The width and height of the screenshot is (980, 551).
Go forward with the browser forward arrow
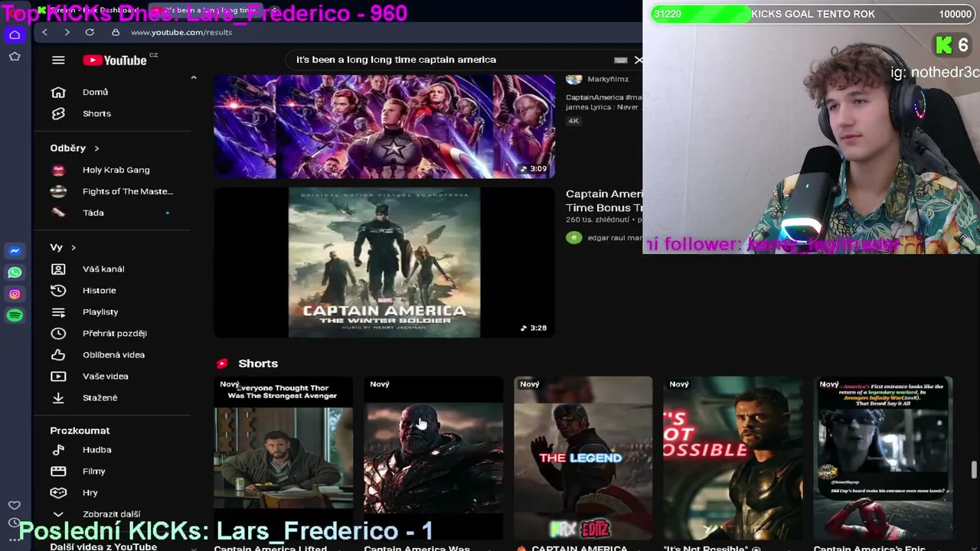click(x=67, y=32)
